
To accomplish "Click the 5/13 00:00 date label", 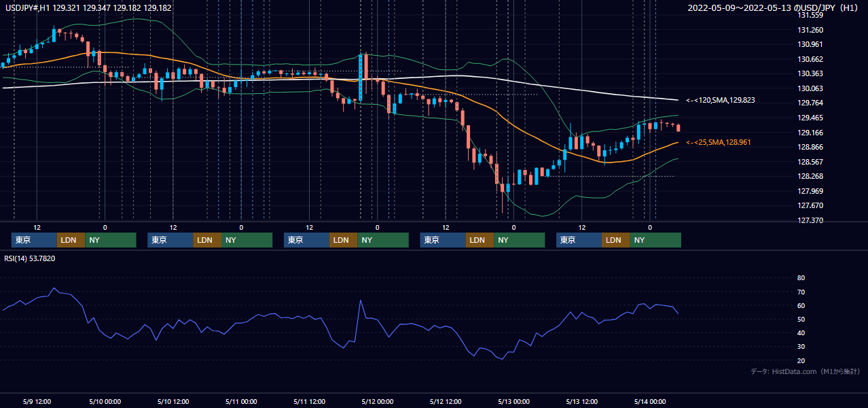I will click(x=513, y=401).
